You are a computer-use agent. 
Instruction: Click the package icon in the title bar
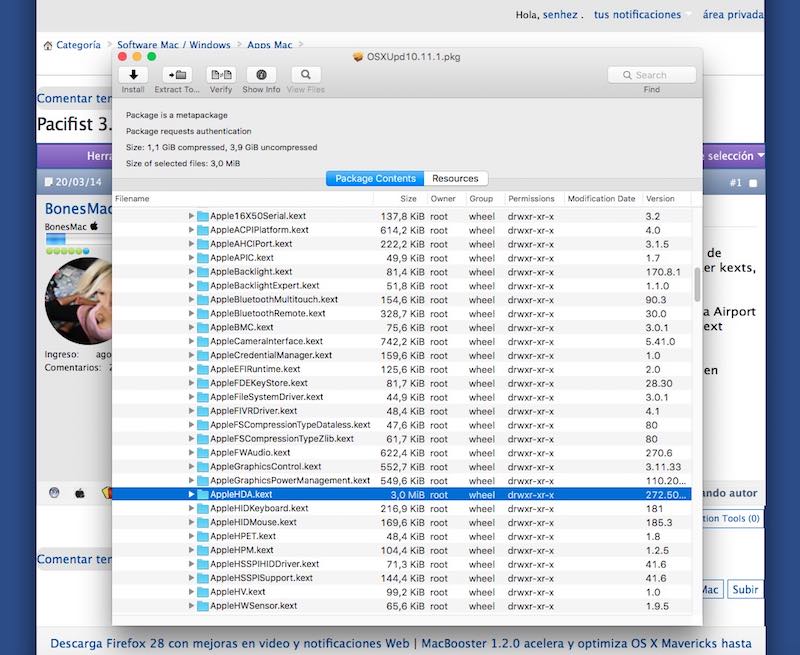pyautogui.click(x=358, y=57)
